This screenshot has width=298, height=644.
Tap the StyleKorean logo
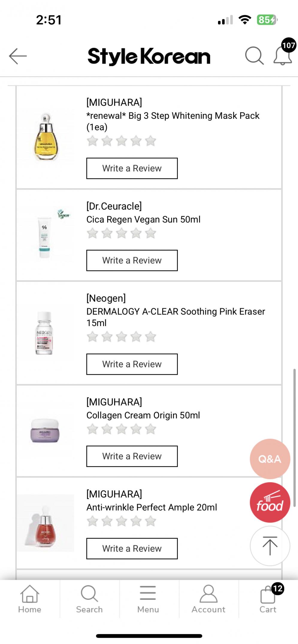click(149, 56)
